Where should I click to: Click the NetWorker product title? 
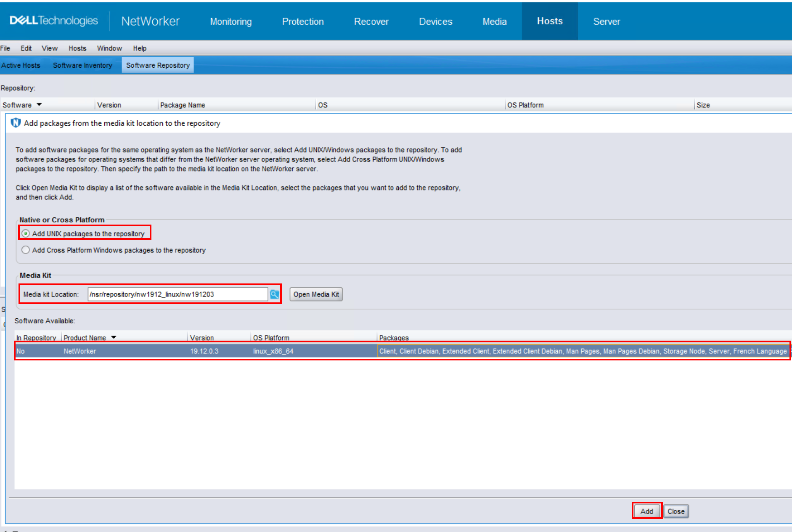coord(150,21)
